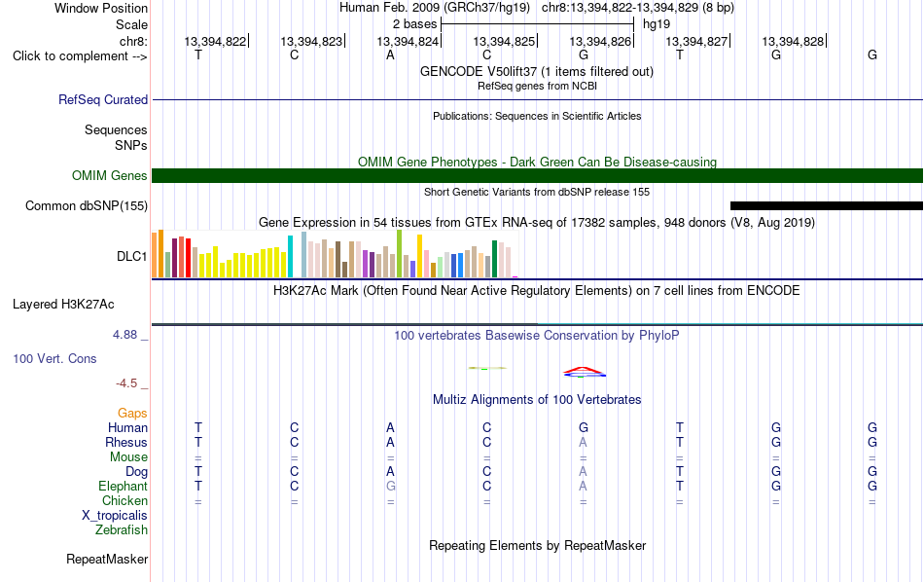Click the red and blue PhyloP conservation glyph
The width and height of the screenshot is (924, 582).
(584, 372)
